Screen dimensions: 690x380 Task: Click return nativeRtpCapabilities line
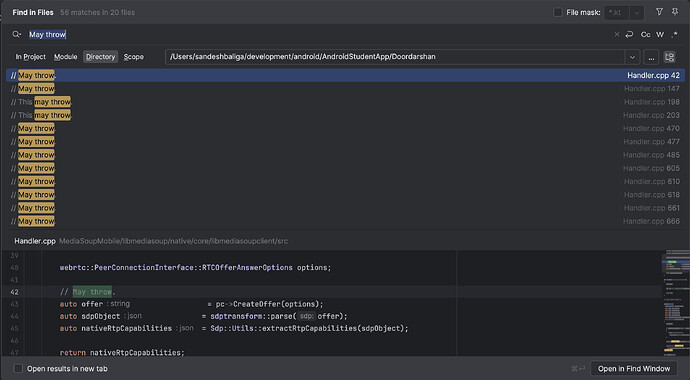[x=122, y=352]
